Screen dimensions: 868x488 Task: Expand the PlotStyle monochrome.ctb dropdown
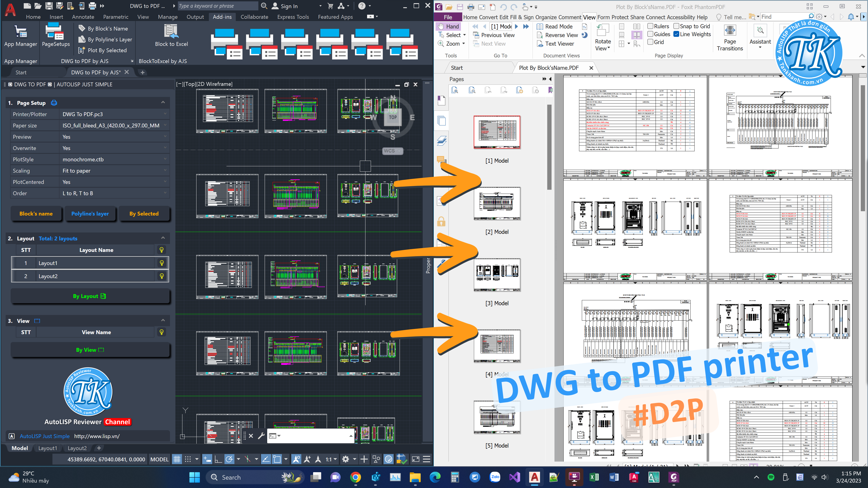click(x=165, y=159)
